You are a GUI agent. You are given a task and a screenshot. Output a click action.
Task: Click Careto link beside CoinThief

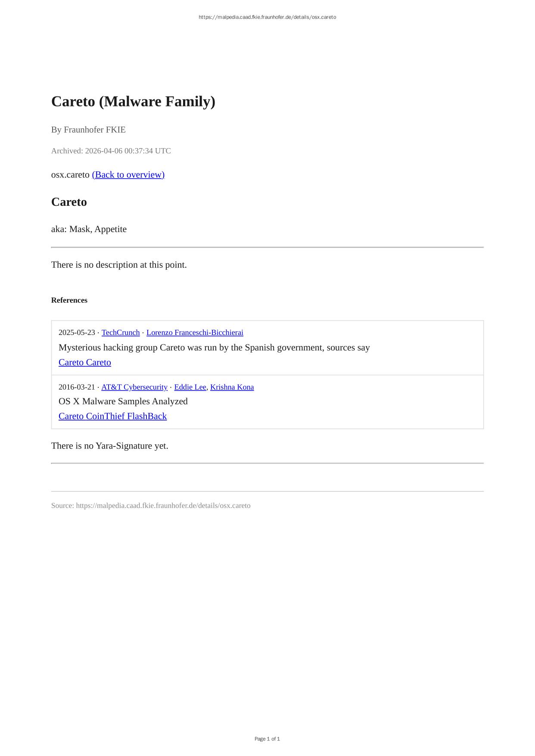tap(71, 416)
